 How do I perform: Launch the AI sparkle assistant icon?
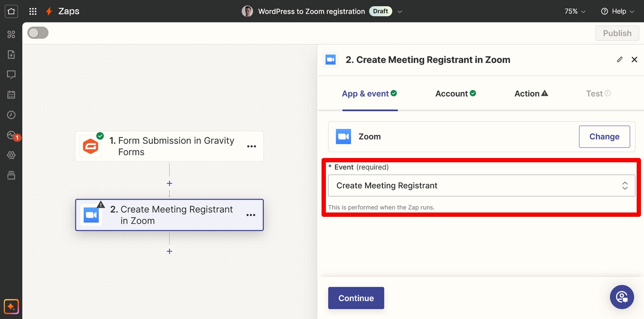point(11,307)
